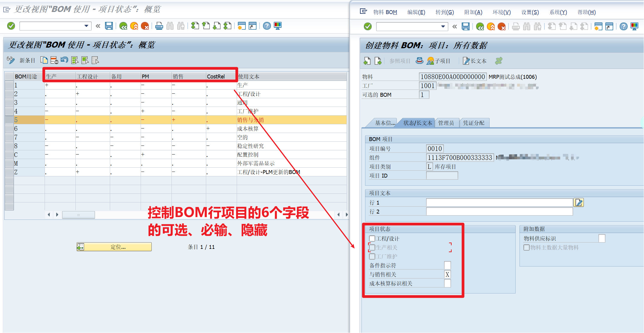Check the 工厂维护 checkbox
Image resolution: width=644 pixels, height=333 pixels.
(x=372, y=256)
